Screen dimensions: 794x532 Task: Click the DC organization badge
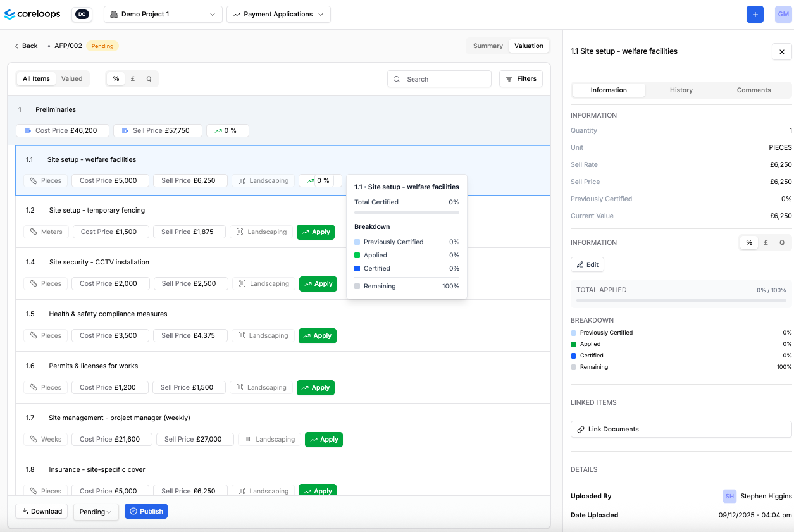(x=82, y=14)
